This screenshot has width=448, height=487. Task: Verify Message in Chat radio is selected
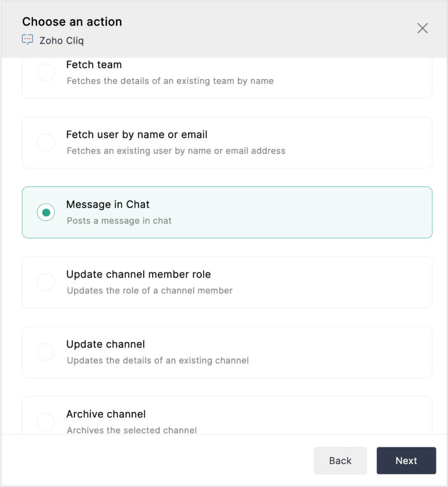(46, 212)
